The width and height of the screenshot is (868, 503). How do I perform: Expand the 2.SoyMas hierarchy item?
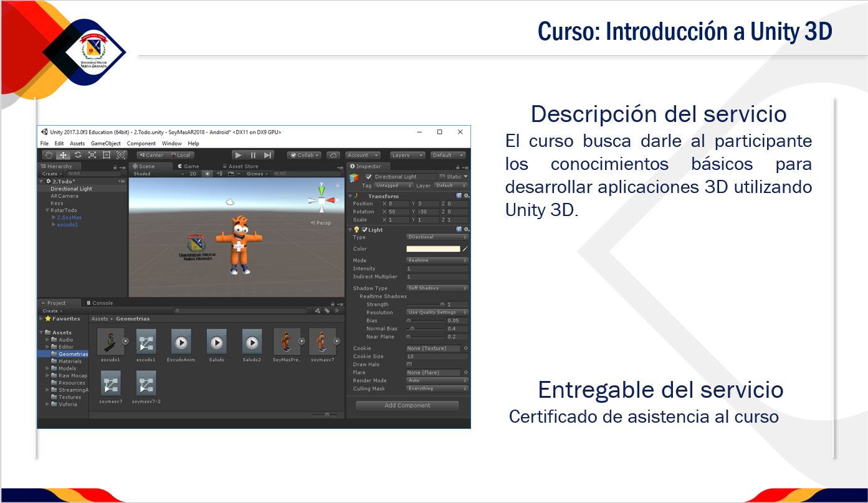coord(54,217)
